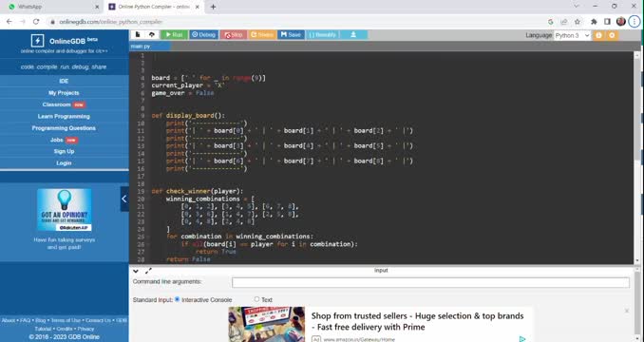Image resolution: width=644 pixels, height=342 pixels.
Task: Select the main.py file tab
Action: [x=150, y=47]
